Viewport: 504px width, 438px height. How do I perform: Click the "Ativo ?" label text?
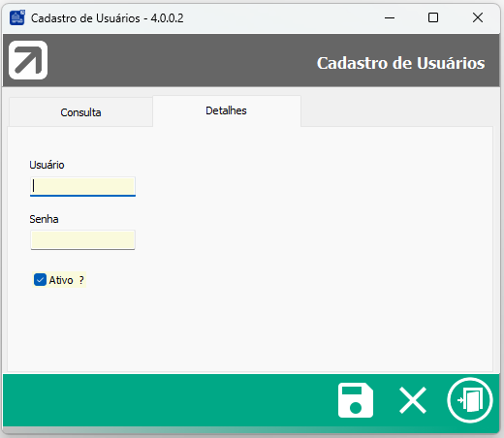coord(66,280)
